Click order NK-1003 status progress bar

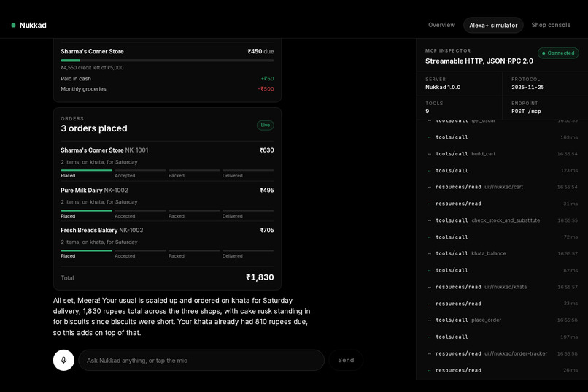point(167,250)
